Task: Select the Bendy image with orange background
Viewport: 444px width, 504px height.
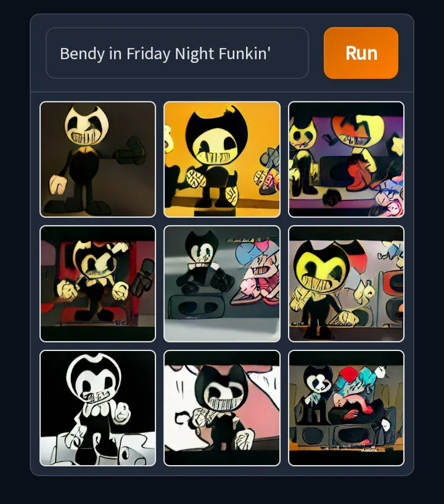Action: coord(222,159)
